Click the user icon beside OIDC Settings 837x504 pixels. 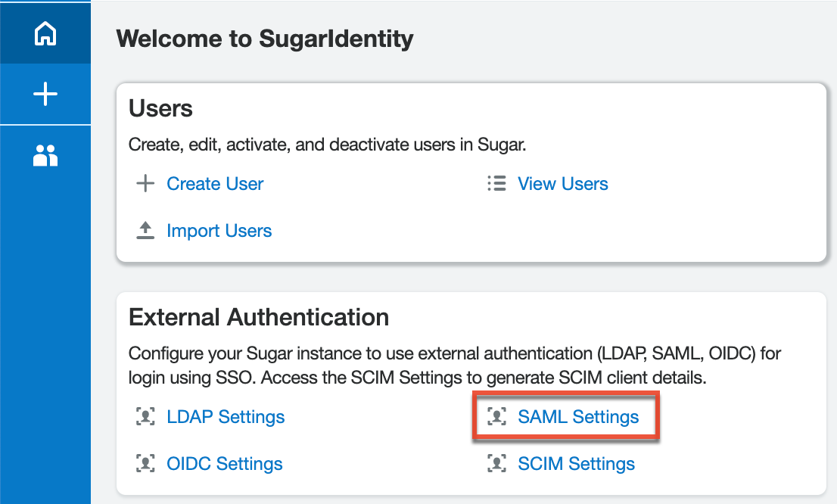(x=145, y=463)
